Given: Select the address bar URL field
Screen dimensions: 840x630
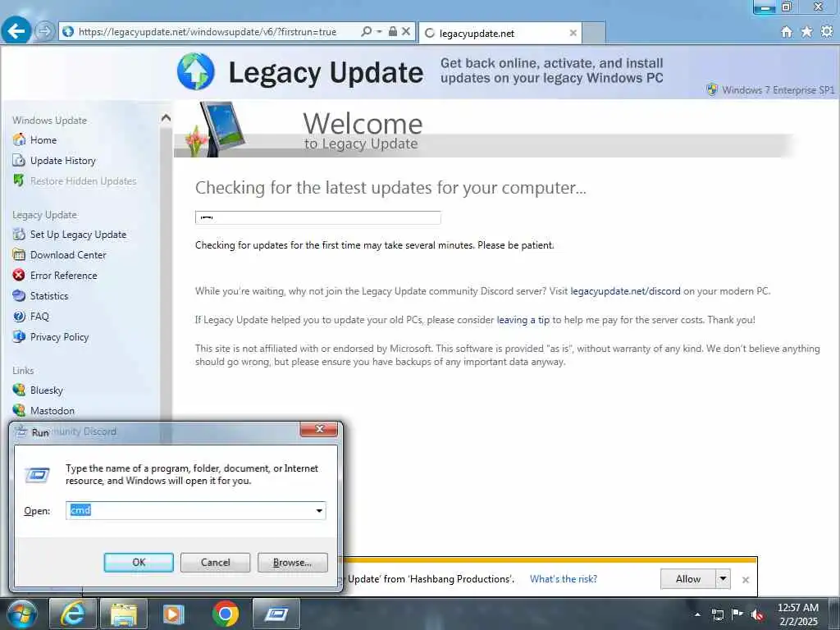Looking at the screenshot, I should pos(209,32).
